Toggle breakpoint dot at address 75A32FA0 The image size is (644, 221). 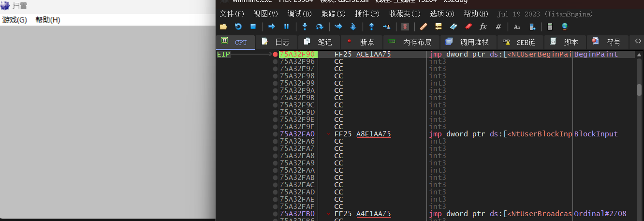click(x=275, y=134)
